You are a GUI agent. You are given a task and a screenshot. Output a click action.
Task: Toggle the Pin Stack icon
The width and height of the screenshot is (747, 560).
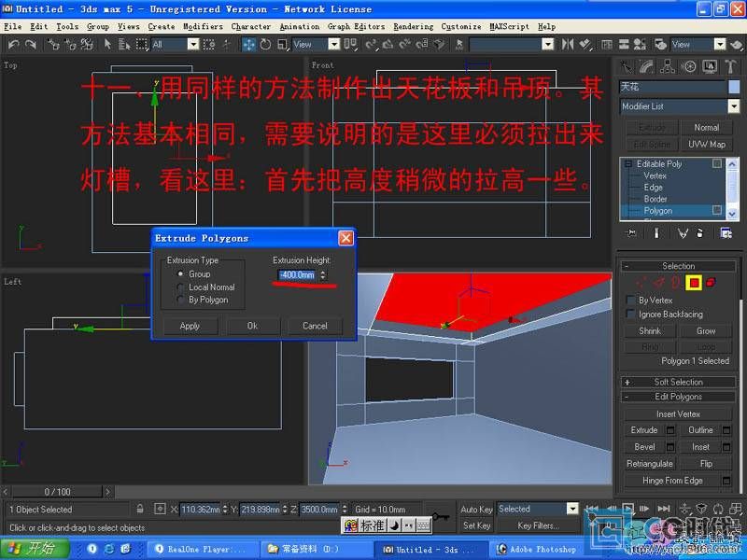coord(631,232)
